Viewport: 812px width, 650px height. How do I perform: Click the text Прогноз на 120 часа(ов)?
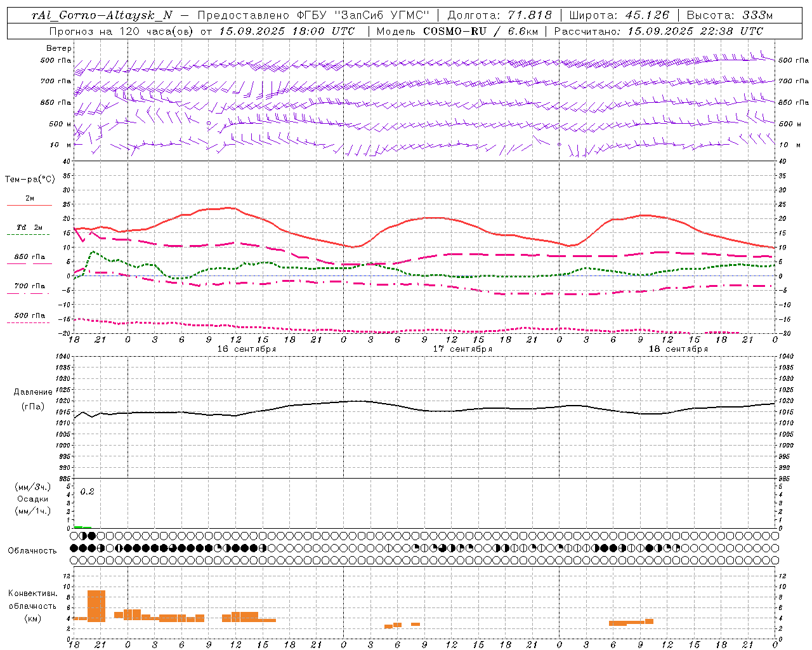click(122, 31)
